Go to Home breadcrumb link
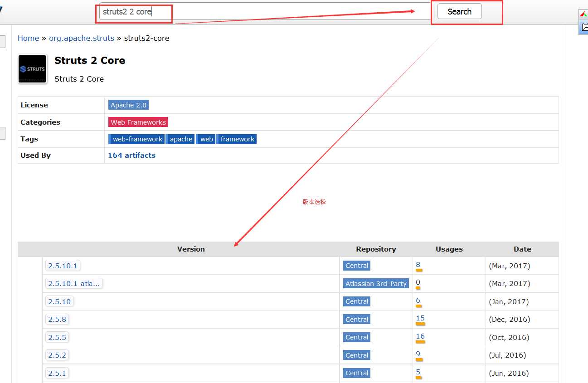The height and width of the screenshot is (383, 588). pos(28,38)
